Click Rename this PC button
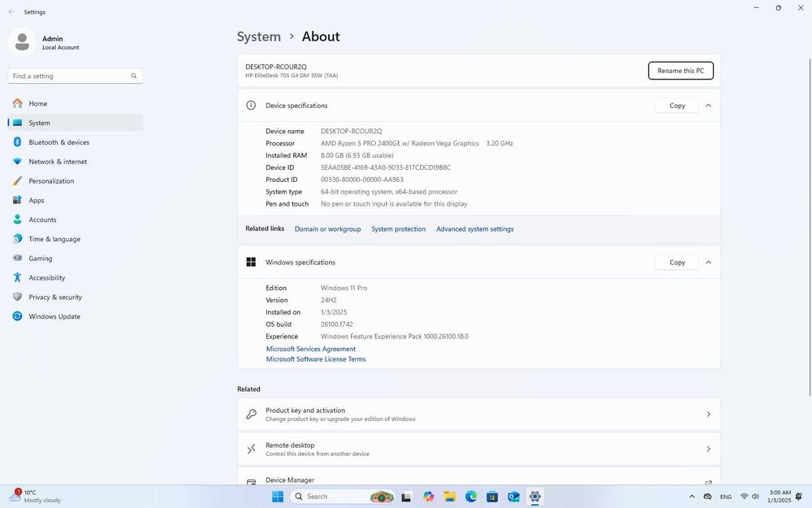 680,71
